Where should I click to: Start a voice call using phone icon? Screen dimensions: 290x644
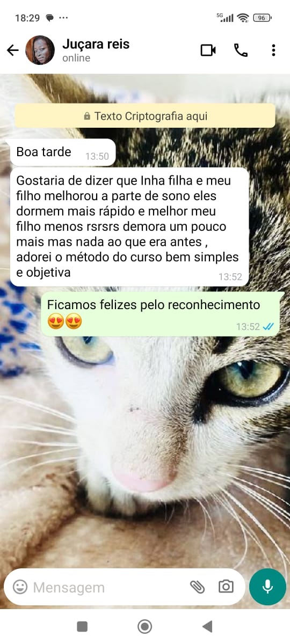click(241, 50)
